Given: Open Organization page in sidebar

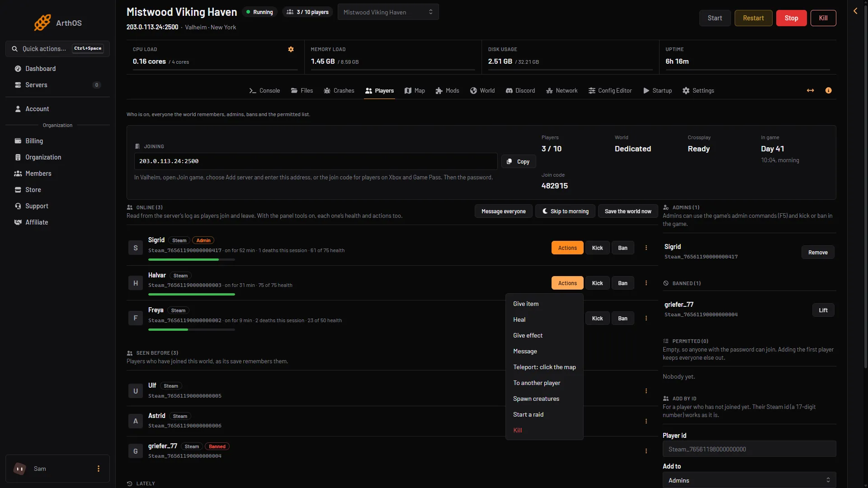Looking at the screenshot, I should pos(57,157).
